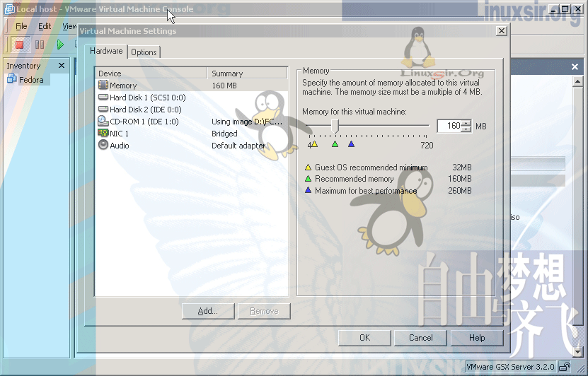Screen dimensions: 588x376
Task: Click the background window's scrollbar up arrow
Action: coord(577,81)
